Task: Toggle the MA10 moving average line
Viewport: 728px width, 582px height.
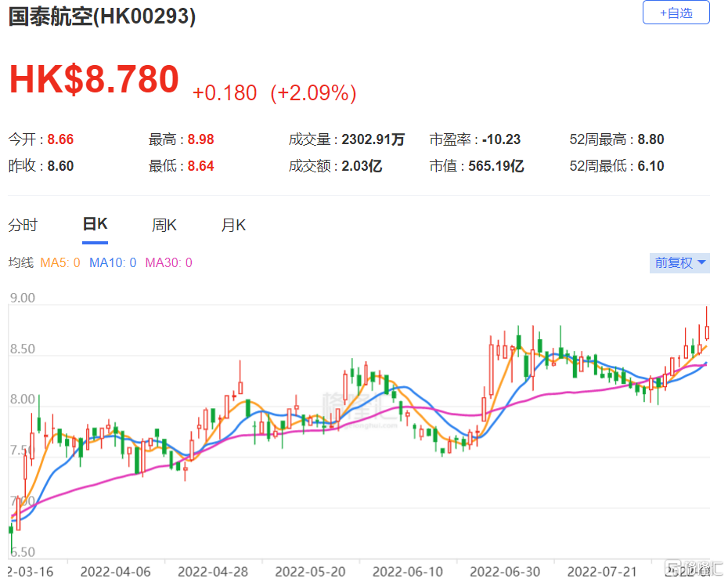Action: (x=113, y=263)
